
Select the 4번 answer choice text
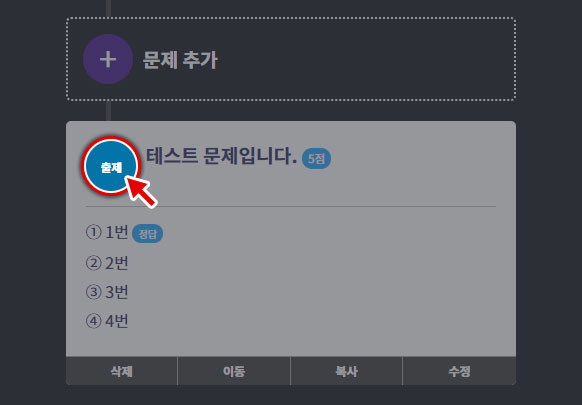[117, 321]
